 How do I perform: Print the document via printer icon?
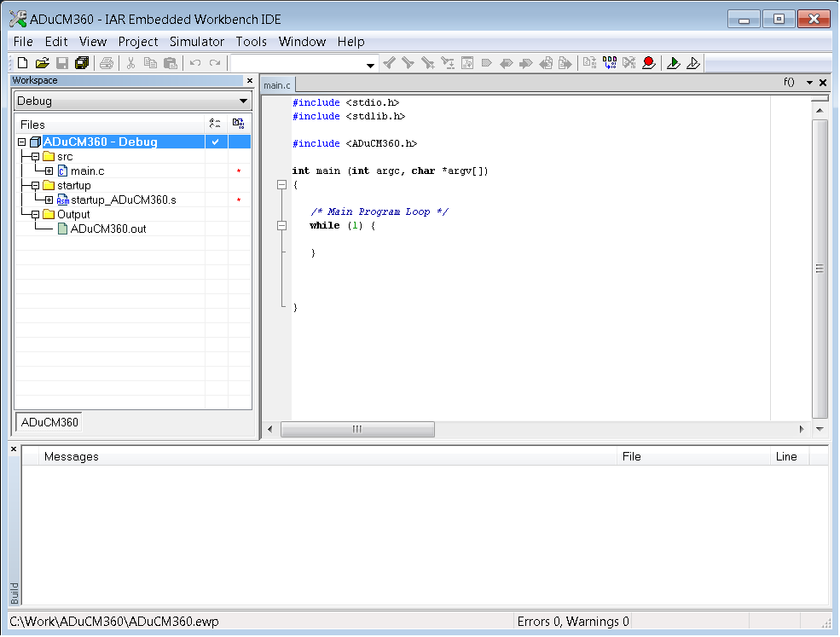click(107, 63)
